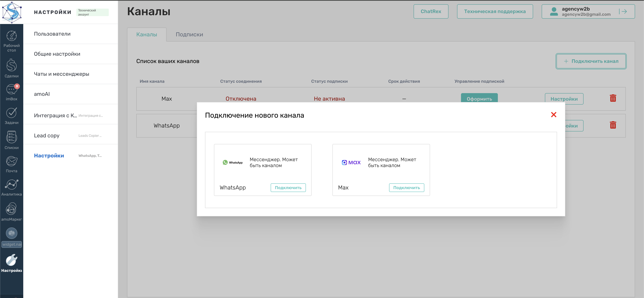Select the Каналы tab
Viewport: 644px width, 298px height.
coord(147,35)
